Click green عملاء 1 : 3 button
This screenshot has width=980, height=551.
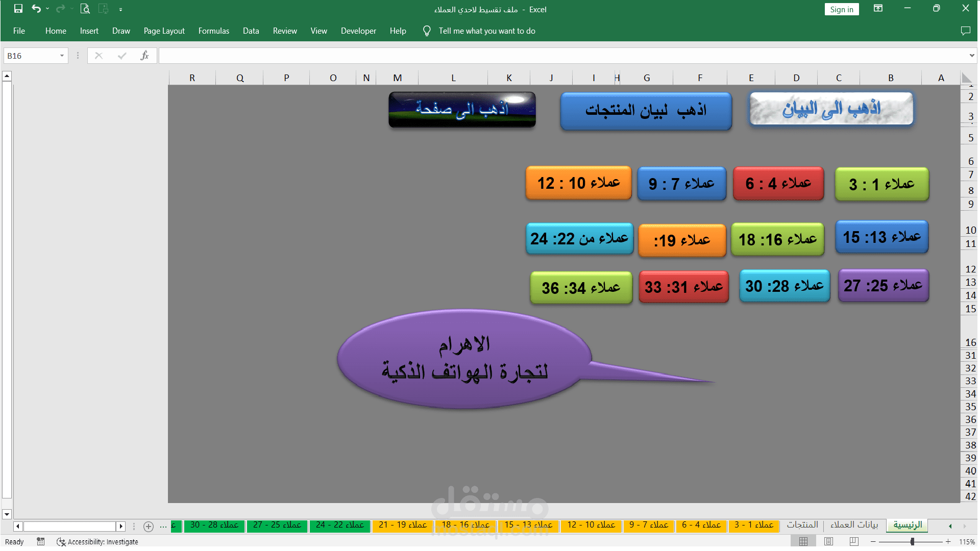pos(881,184)
